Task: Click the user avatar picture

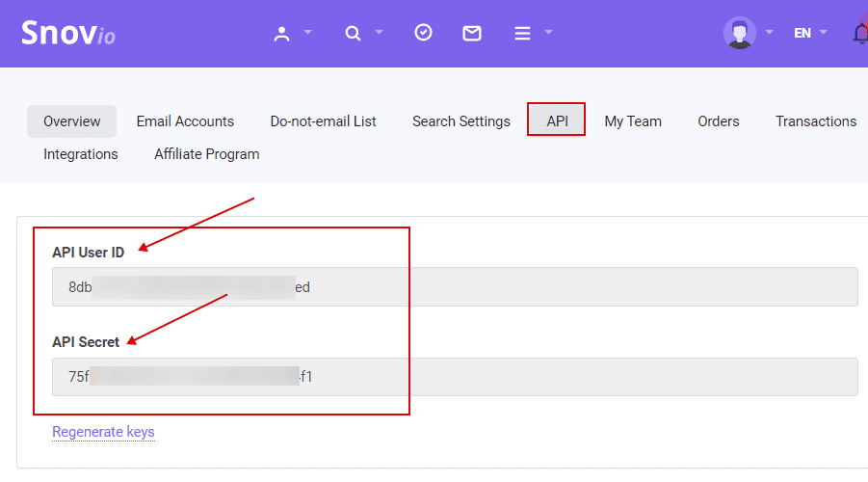Action: coord(740,34)
